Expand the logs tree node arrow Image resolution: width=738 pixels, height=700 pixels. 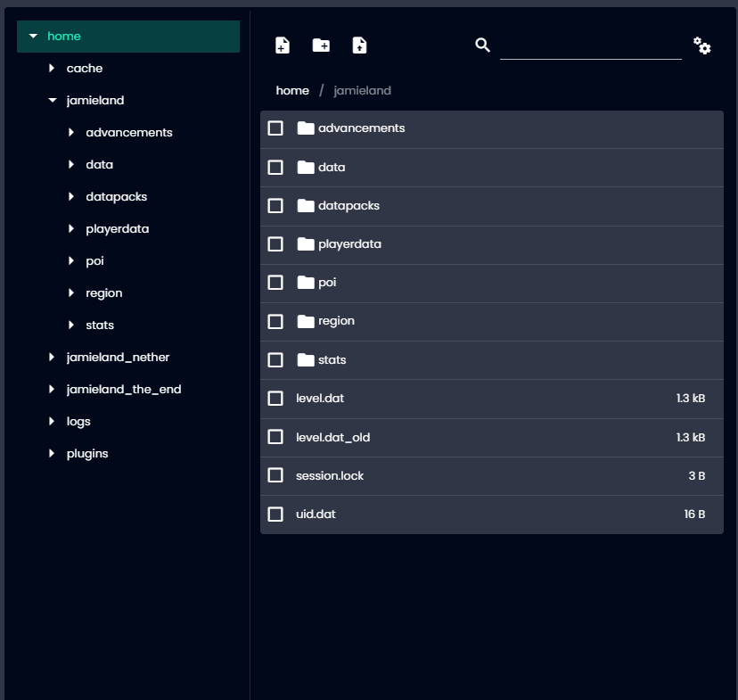[52, 421]
